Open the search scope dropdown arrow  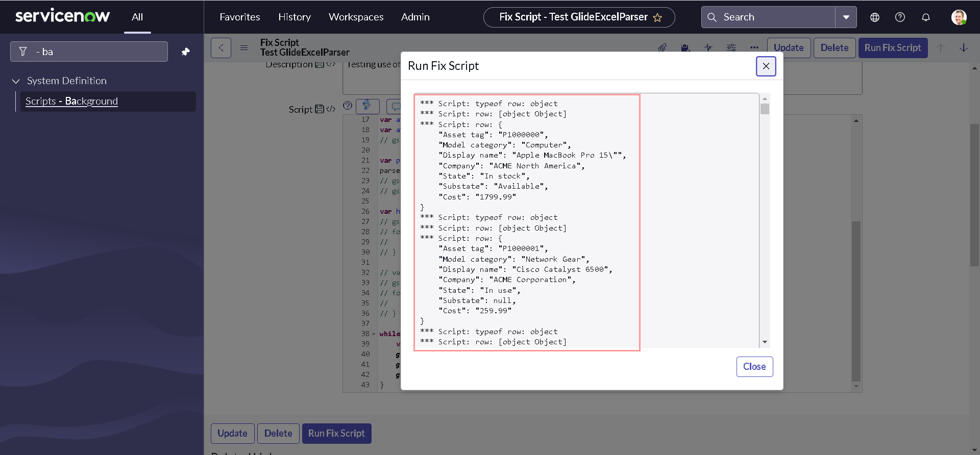click(846, 17)
